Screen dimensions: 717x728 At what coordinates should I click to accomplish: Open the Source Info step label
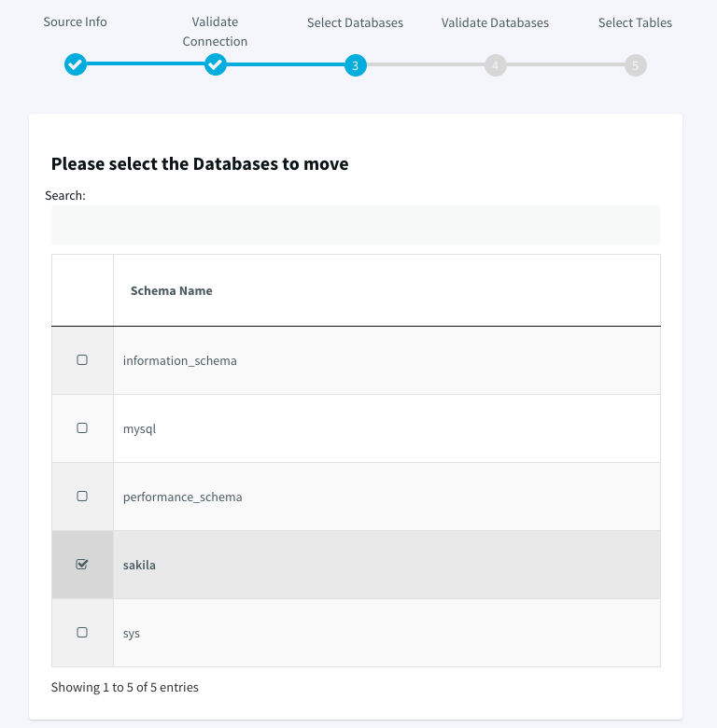coord(76,21)
